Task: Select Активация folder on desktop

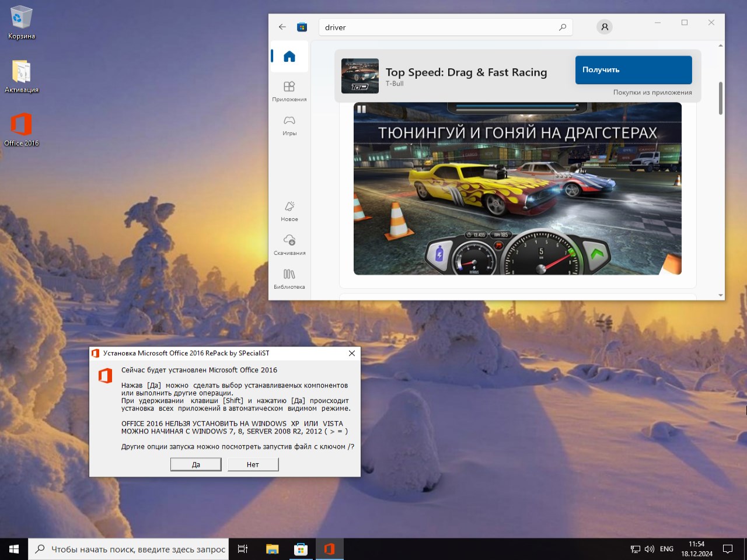Action: tap(22, 76)
